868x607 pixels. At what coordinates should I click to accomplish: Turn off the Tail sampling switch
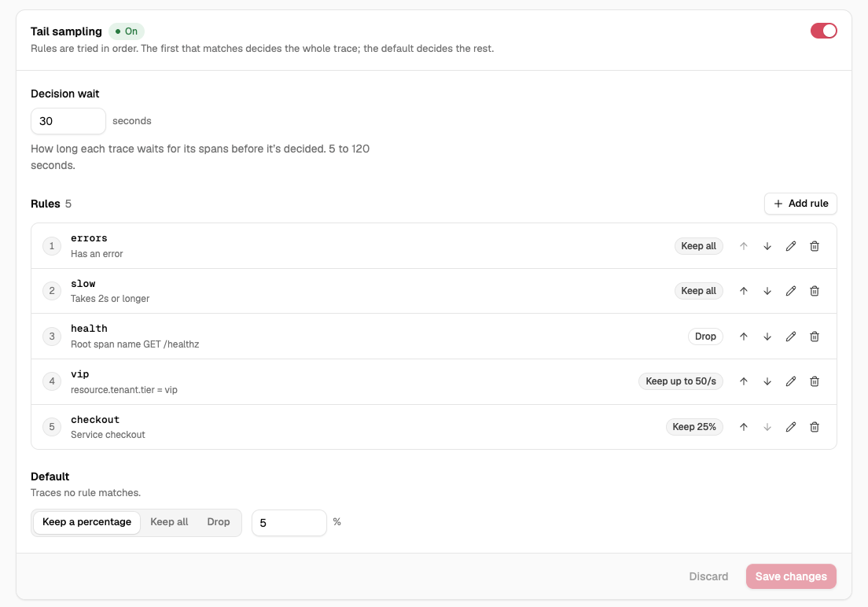click(824, 31)
